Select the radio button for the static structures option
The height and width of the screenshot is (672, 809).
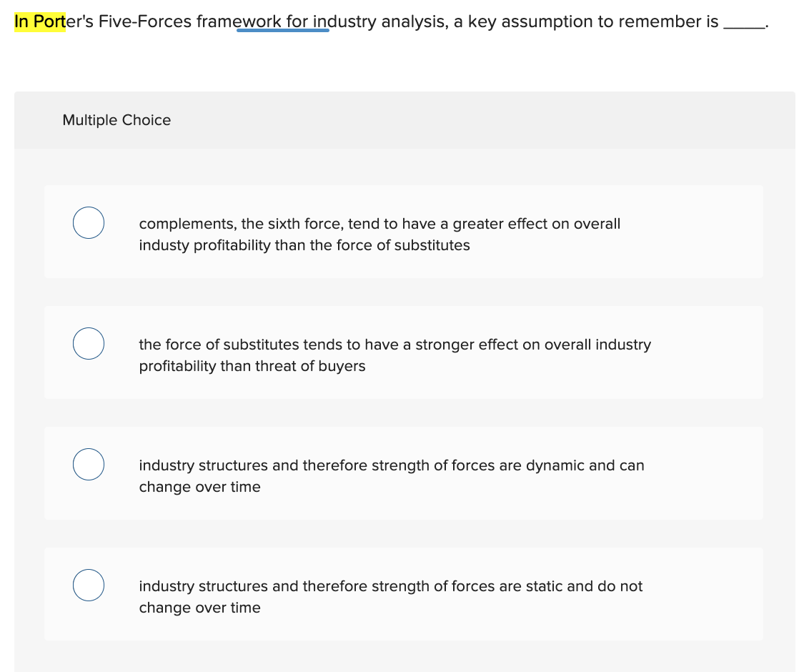tap(88, 585)
